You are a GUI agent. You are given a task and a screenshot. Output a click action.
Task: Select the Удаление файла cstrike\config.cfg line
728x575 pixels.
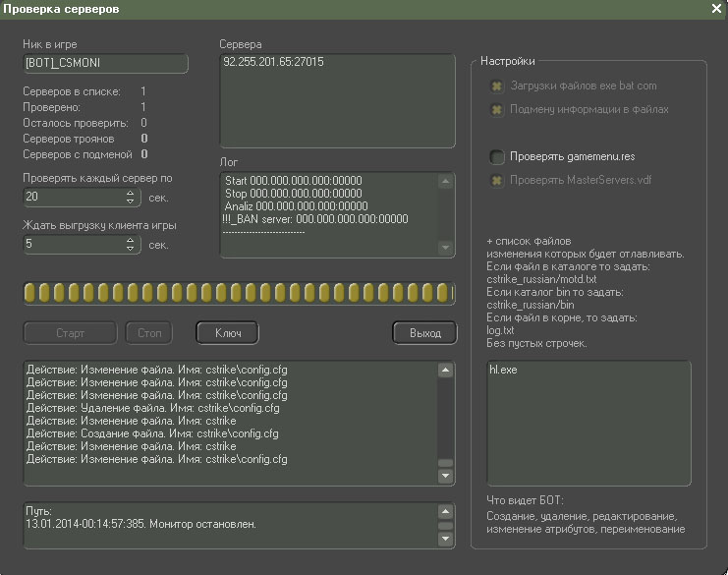(152, 408)
